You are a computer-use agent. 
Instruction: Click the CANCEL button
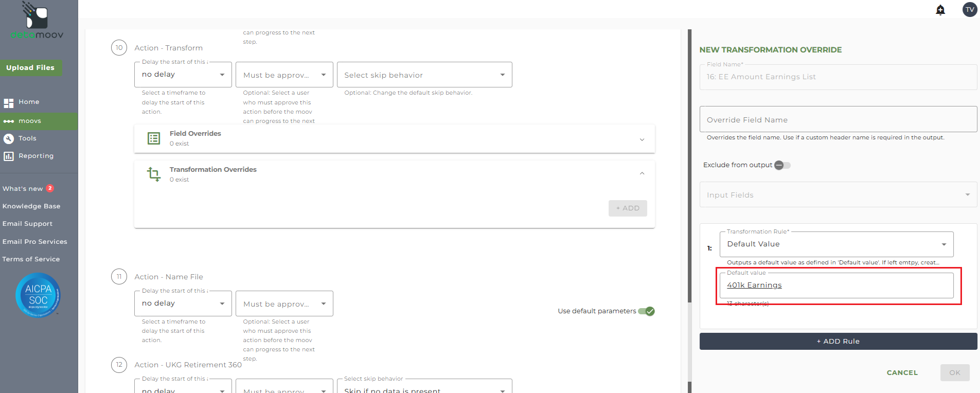click(902, 373)
